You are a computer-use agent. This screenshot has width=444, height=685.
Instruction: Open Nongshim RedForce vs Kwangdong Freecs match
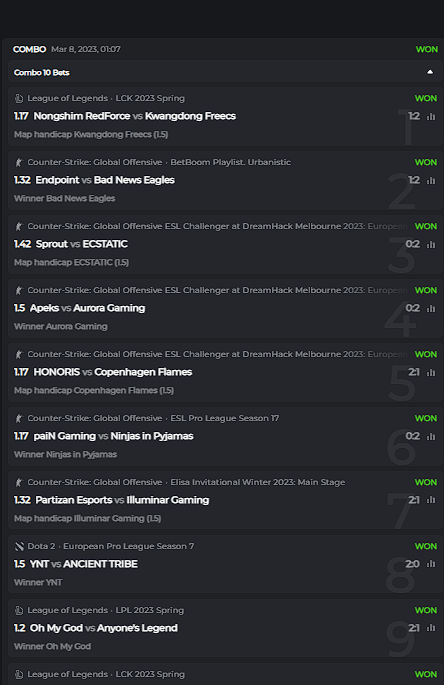135,116
